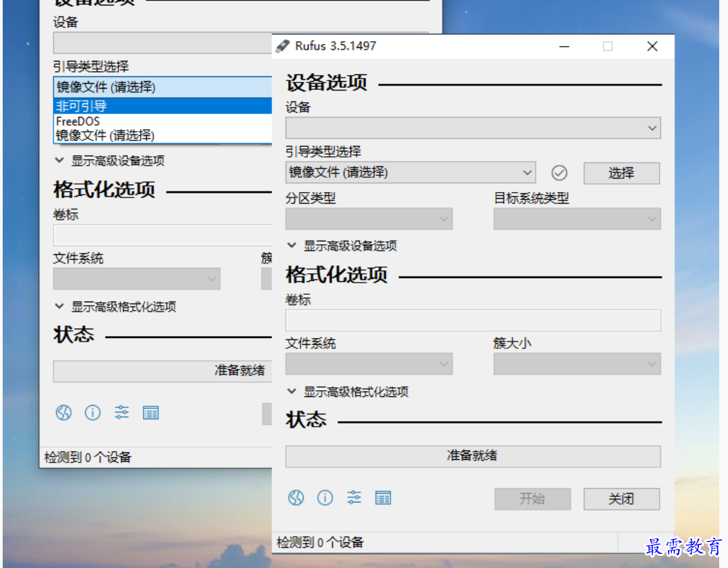This screenshot has height=568, width=728.
Task: Open the 目标系统类型 dropdown
Action: coord(577,218)
